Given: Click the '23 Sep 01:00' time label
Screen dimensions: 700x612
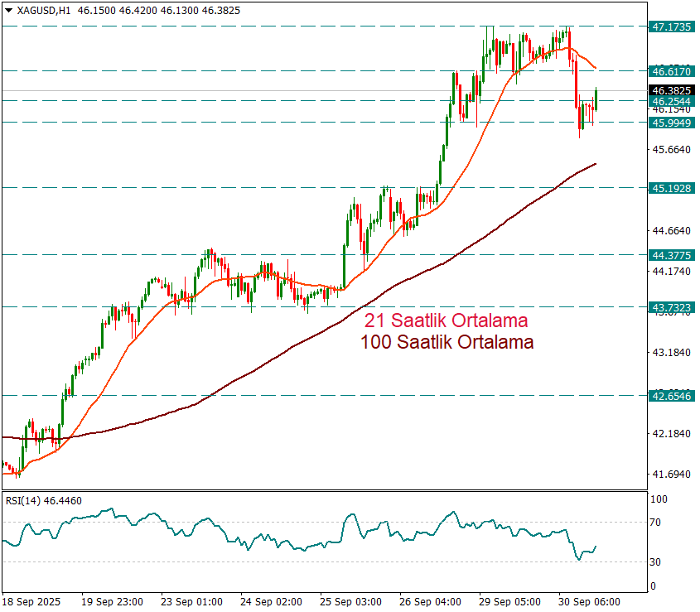Looking at the screenshot, I should 191,601.
